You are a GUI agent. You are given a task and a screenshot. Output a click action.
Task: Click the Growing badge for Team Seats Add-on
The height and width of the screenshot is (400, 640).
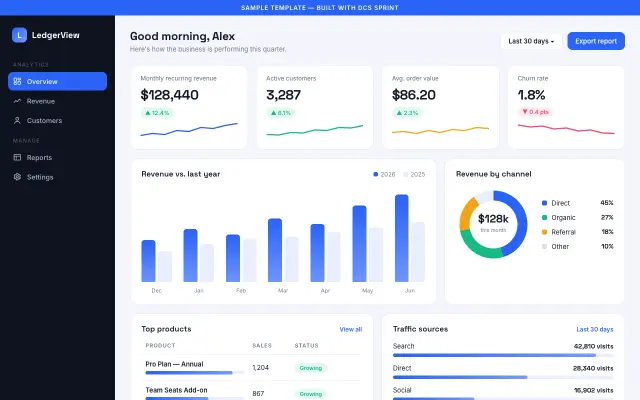click(311, 394)
